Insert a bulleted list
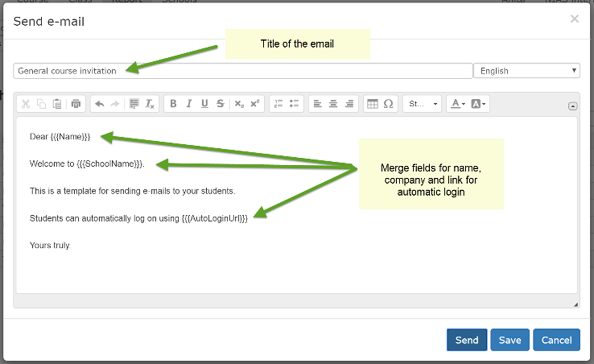The image size is (594, 364). [295, 104]
